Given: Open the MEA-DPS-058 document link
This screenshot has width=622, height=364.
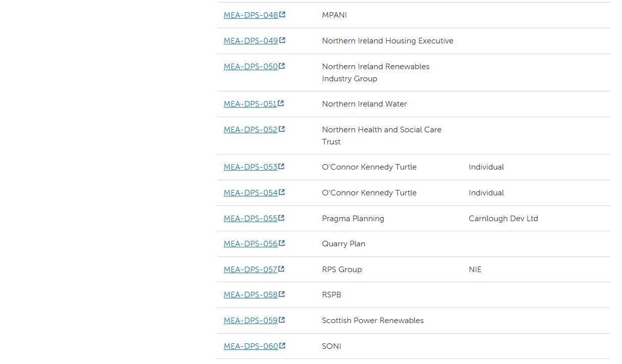Looking at the screenshot, I should click(x=251, y=295).
